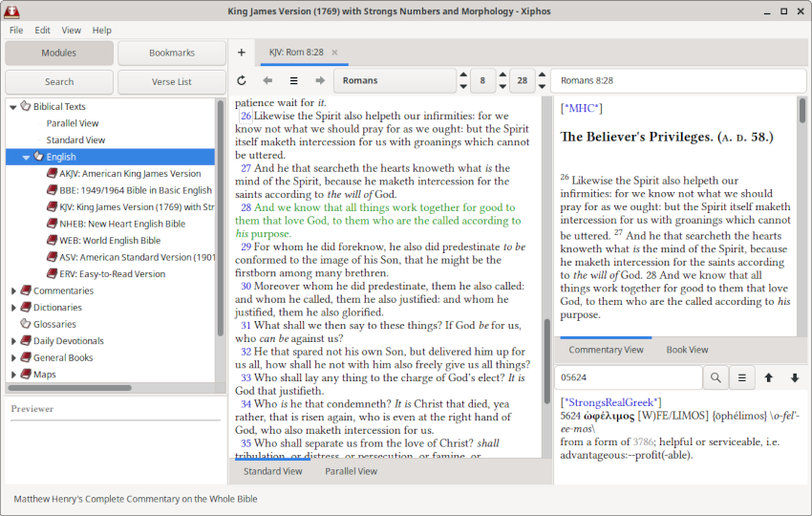Image resolution: width=812 pixels, height=516 pixels.
Task: Switch to bottom Parallel View tab
Action: [352, 471]
